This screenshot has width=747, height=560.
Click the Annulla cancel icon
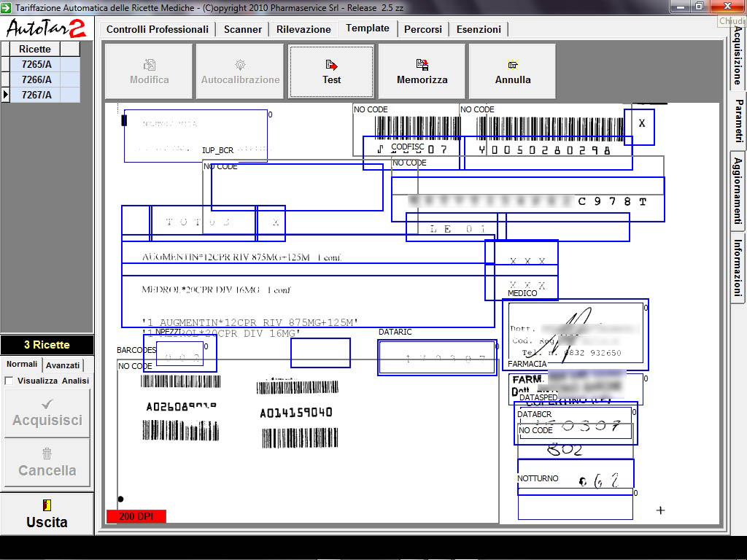click(513, 65)
